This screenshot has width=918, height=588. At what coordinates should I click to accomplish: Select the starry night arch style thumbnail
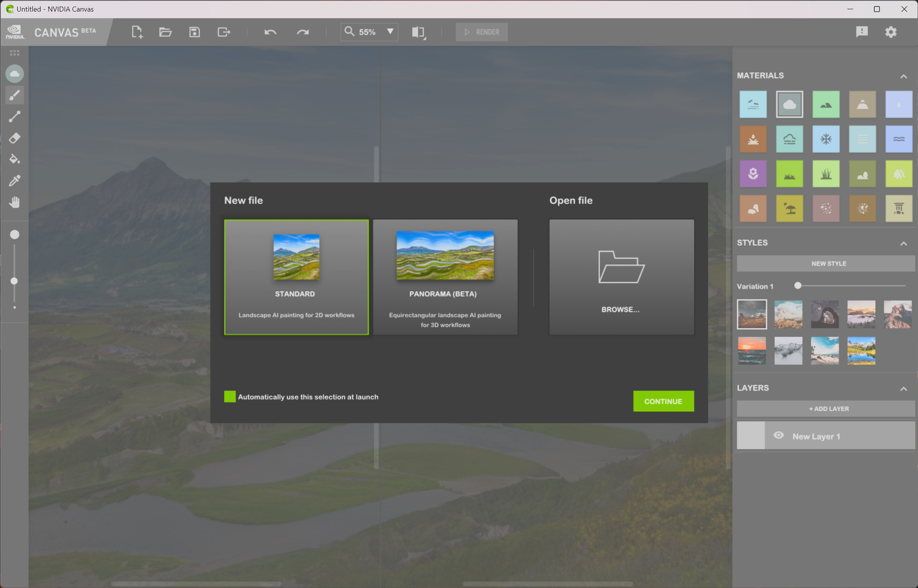[x=825, y=314]
